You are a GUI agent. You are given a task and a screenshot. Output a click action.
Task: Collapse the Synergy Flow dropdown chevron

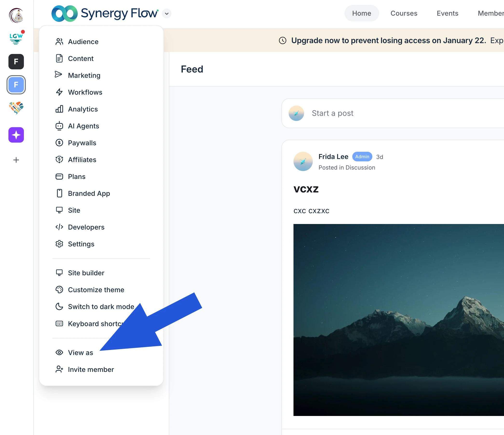click(167, 14)
